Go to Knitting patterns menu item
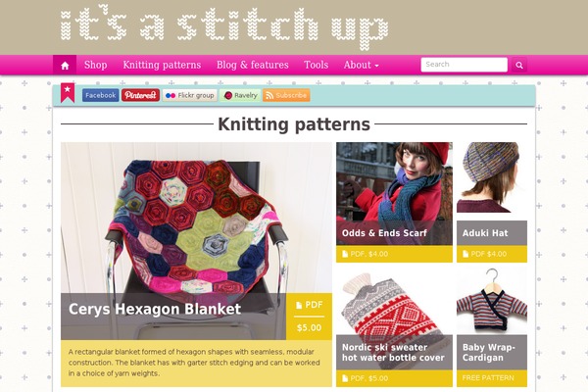The image size is (588, 392). pyautogui.click(x=162, y=65)
